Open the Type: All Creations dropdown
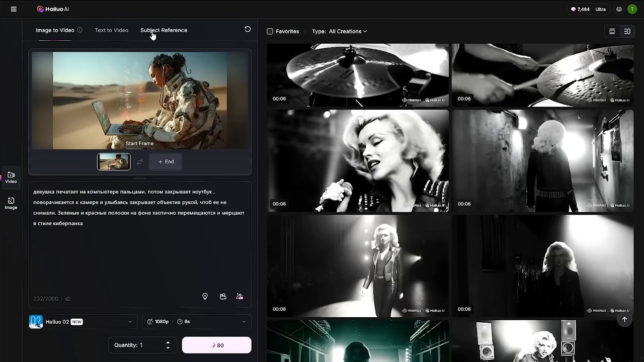Image resolution: width=644 pixels, height=362 pixels. (x=340, y=31)
